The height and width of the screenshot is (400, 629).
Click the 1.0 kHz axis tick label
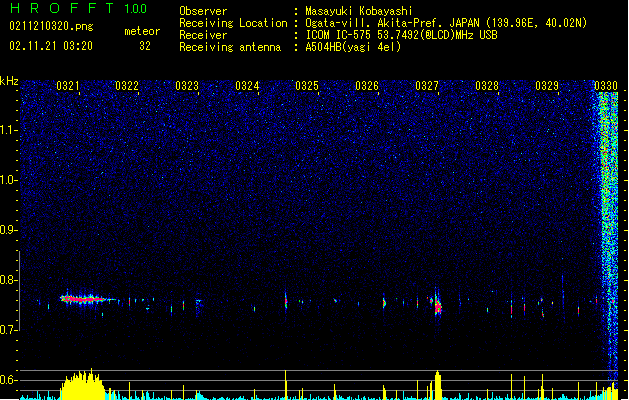coord(8,180)
